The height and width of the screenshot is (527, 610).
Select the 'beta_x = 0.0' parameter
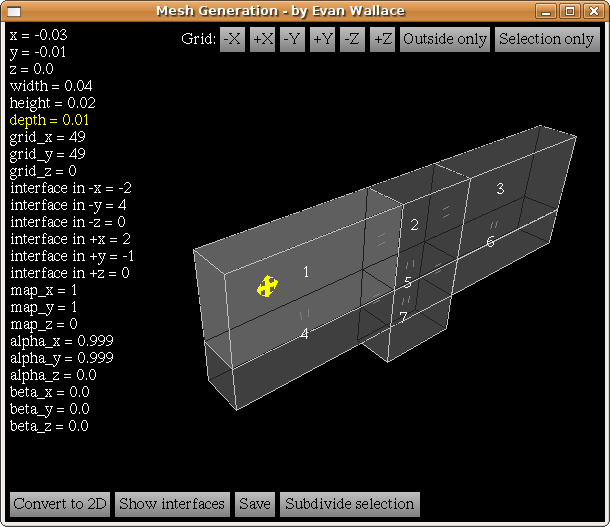click(49, 392)
